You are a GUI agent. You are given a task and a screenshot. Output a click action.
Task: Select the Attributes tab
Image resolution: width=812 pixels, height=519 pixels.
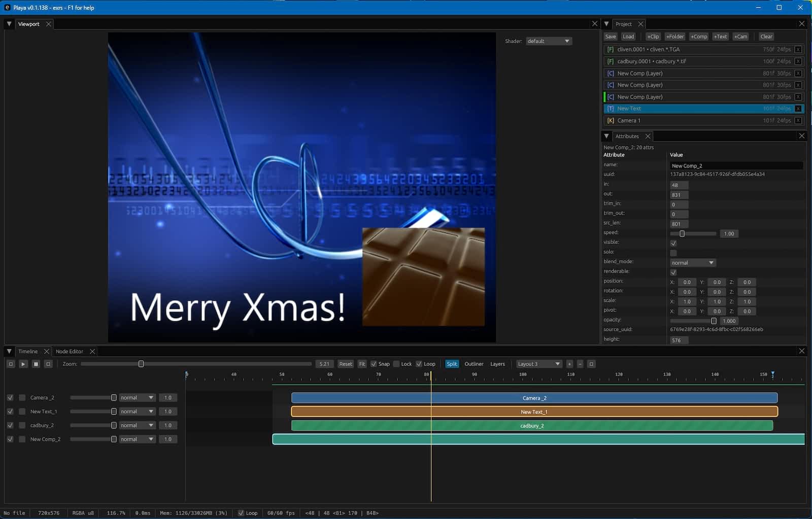(x=627, y=136)
